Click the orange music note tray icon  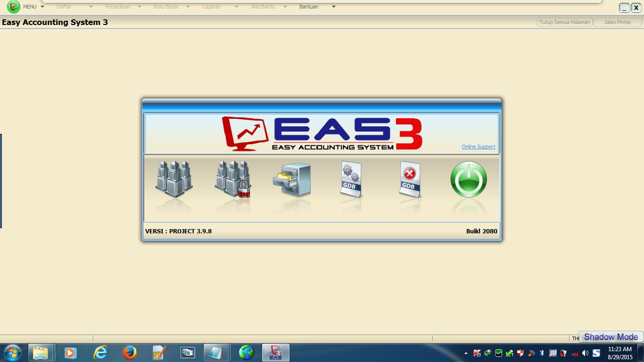tap(531, 353)
